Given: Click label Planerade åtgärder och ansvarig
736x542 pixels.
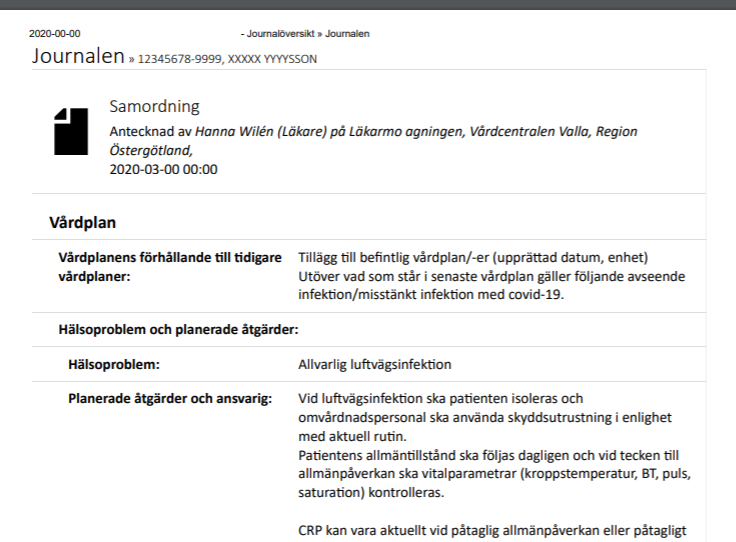Looking at the screenshot, I should (x=170, y=399).
